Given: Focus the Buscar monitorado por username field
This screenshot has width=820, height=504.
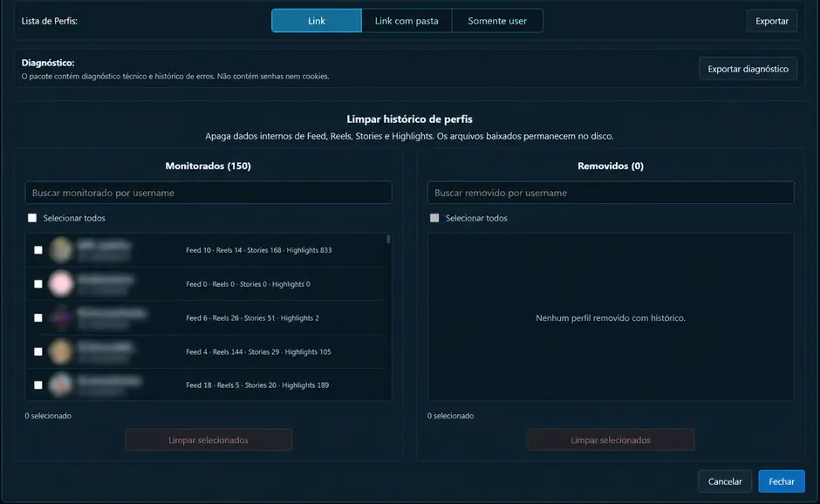Looking at the screenshot, I should click(208, 193).
